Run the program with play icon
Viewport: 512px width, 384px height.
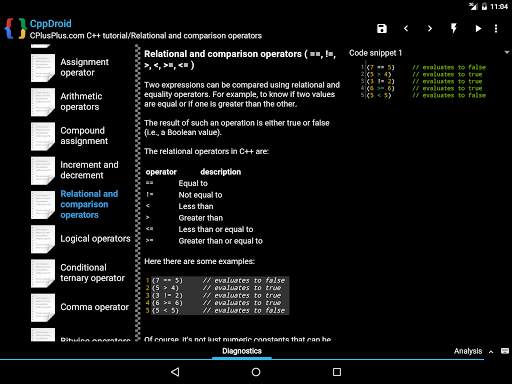[478, 29]
